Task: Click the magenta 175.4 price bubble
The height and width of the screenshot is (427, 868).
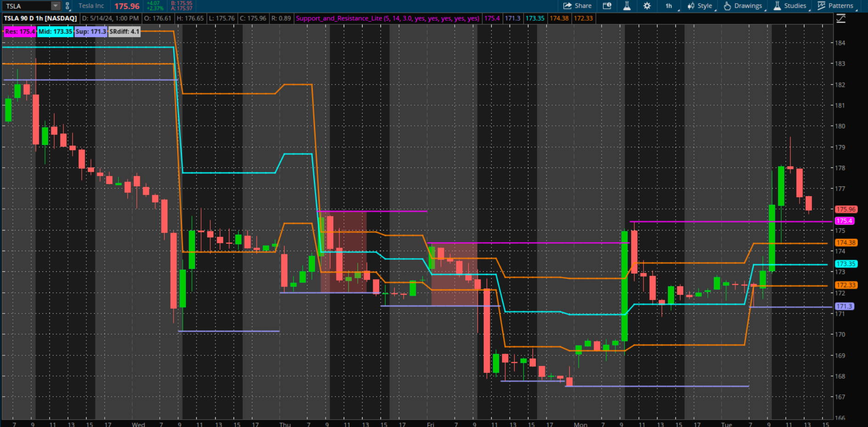Action: pos(844,221)
